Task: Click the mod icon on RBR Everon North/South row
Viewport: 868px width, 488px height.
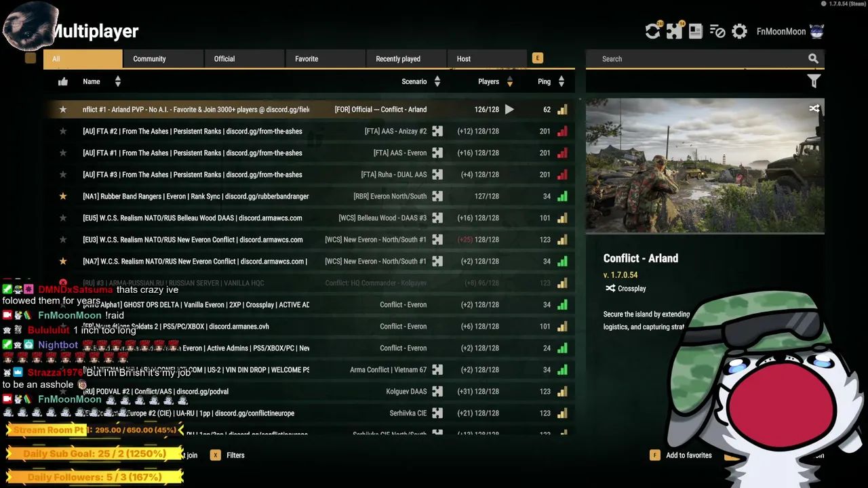Action: pyautogui.click(x=437, y=196)
